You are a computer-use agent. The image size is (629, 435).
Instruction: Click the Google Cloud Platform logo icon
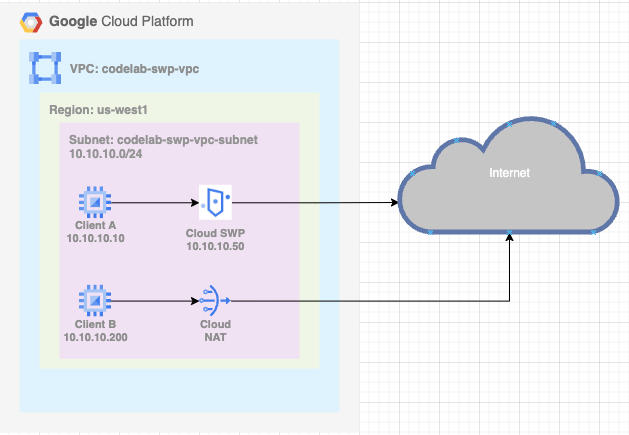31,21
